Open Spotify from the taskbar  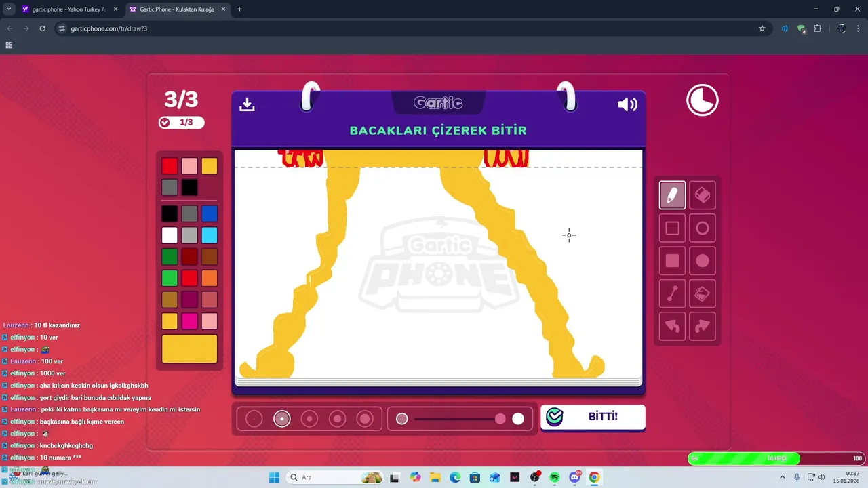pos(555,477)
